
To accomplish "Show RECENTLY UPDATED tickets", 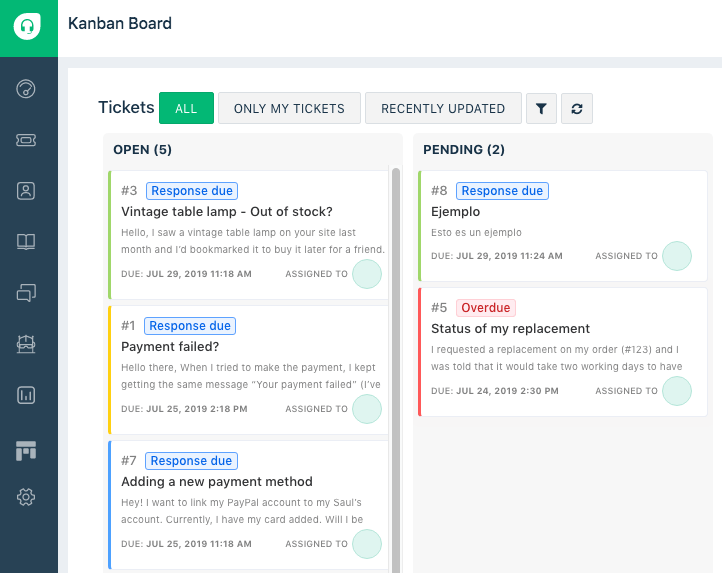I will (443, 109).
